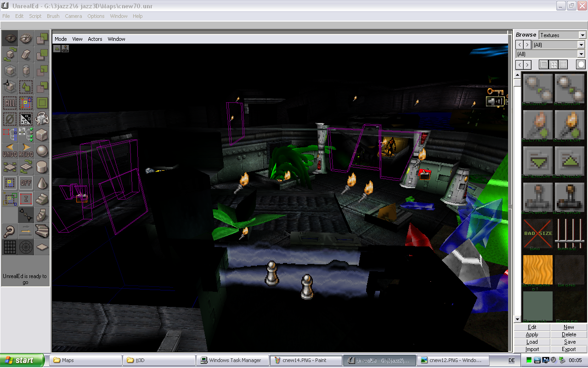Click the next arrow beside view buttons
This screenshot has width=588, height=368.
[x=527, y=65]
